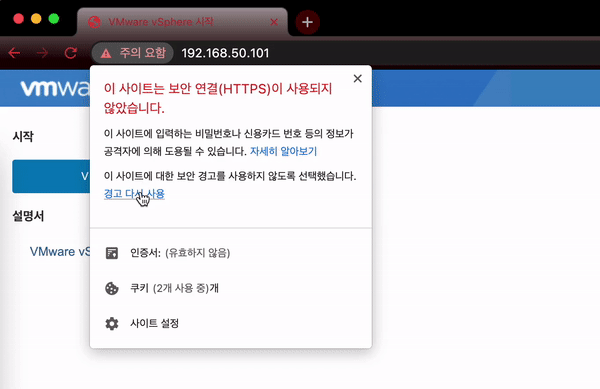The width and height of the screenshot is (600, 389).
Task: Click the blue button under 시작
Action: pyautogui.click(x=51, y=176)
